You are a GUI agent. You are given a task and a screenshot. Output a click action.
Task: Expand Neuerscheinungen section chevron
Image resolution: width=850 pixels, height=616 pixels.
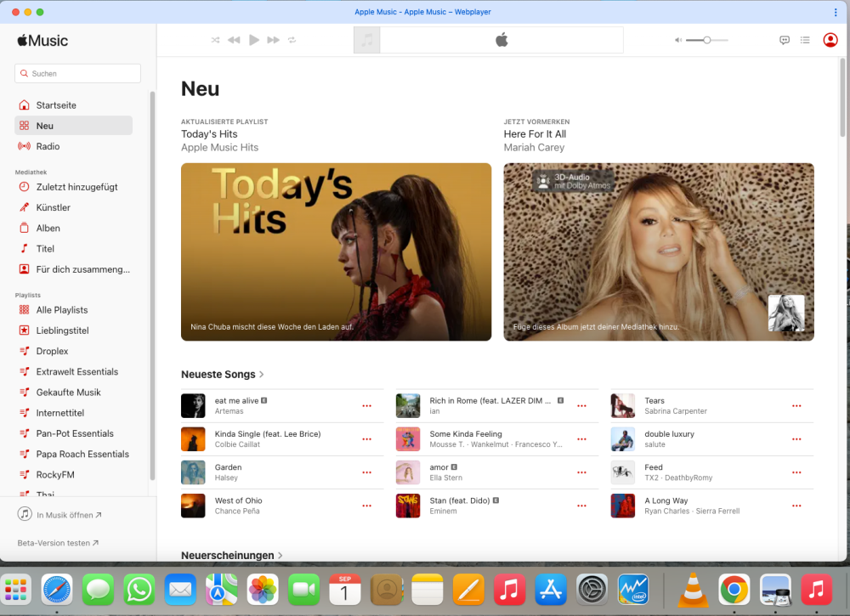[x=280, y=556]
